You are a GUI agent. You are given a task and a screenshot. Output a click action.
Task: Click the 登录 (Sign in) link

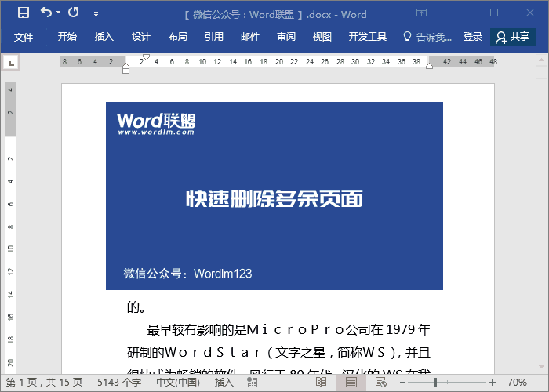pyautogui.click(x=473, y=36)
